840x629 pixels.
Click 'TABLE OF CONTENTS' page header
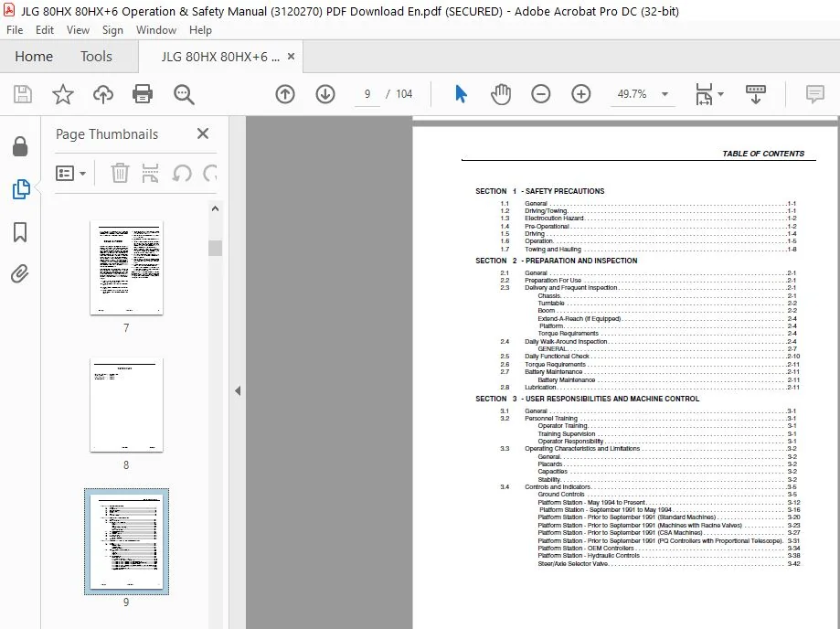pyautogui.click(x=763, y=154)
